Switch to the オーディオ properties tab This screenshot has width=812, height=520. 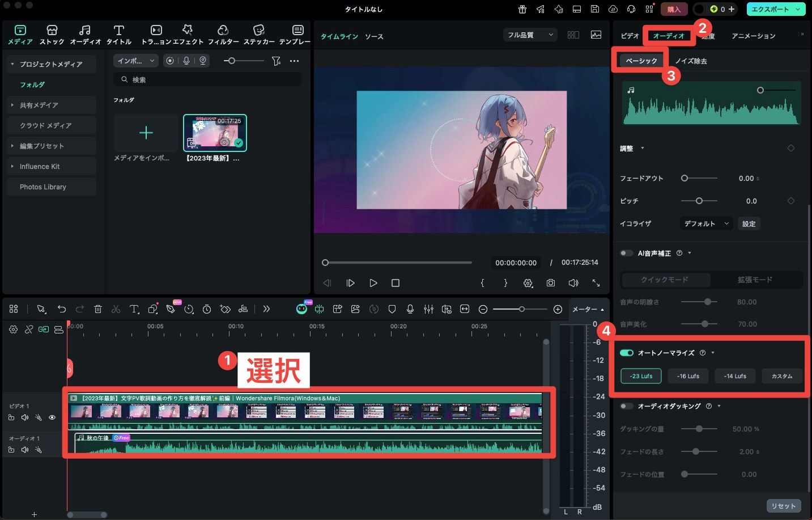[x=669, y=36]
